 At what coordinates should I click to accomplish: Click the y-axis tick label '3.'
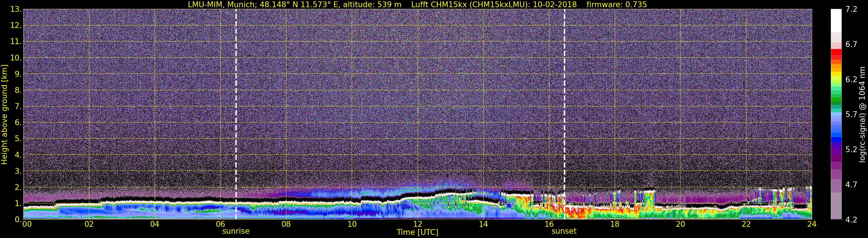click(x=18, y=171)
